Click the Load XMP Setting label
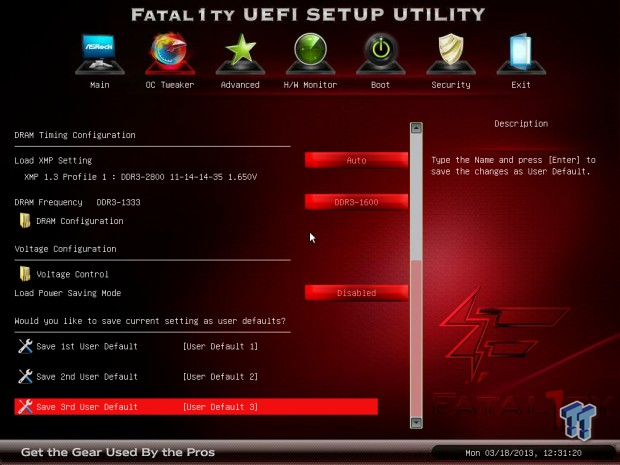This screenshot has width=620, height=465. (x=53, y=161)
